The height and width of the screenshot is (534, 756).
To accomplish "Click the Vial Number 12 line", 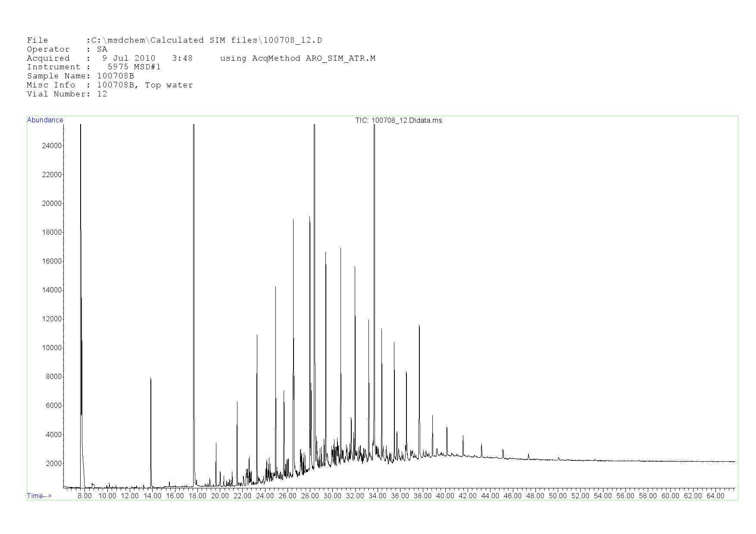I will click(x=67, y=94).
